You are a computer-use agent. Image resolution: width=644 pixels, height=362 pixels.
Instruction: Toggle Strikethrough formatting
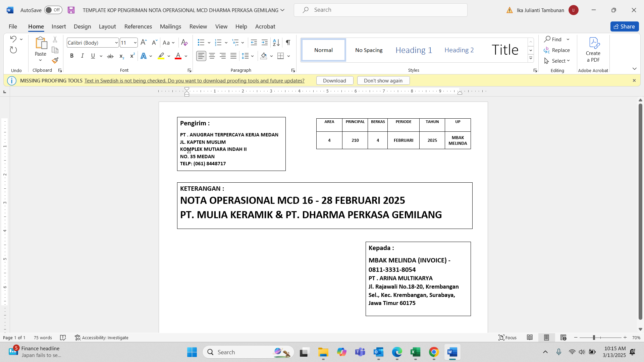click(110, 56)
